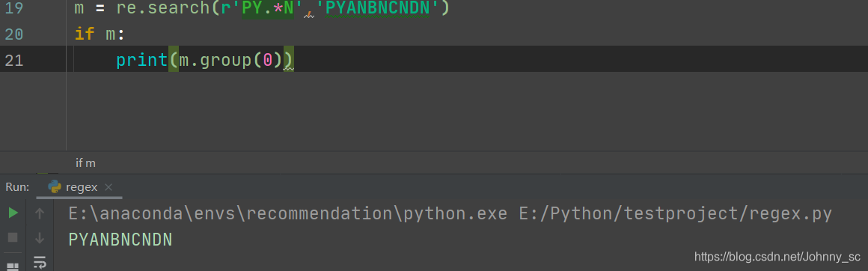Click the 'if m' breadcrumb item

pyautogui.click(x=85, y=163)
